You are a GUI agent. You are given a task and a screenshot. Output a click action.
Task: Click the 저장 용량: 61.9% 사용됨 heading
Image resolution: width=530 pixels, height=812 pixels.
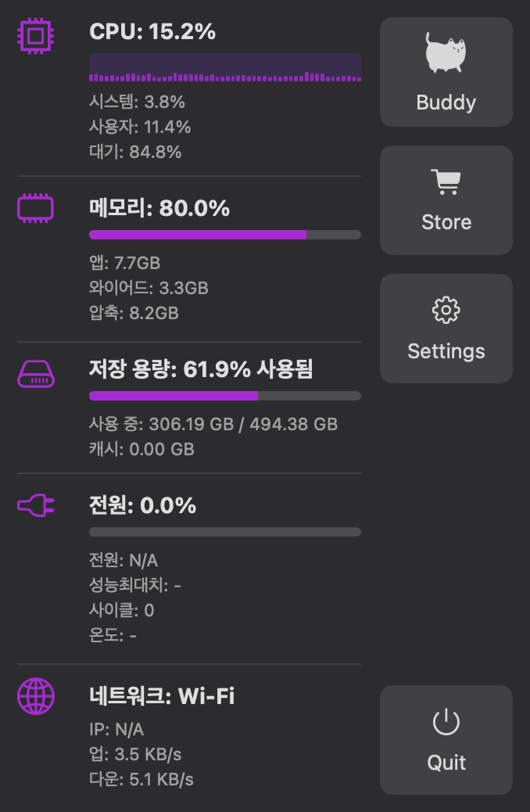click(201, 369)
